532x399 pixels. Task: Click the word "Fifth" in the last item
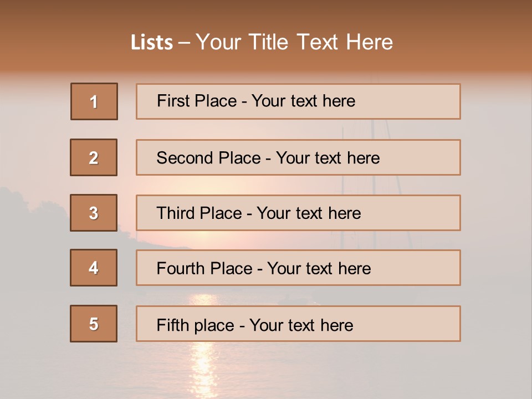[173, 325]
